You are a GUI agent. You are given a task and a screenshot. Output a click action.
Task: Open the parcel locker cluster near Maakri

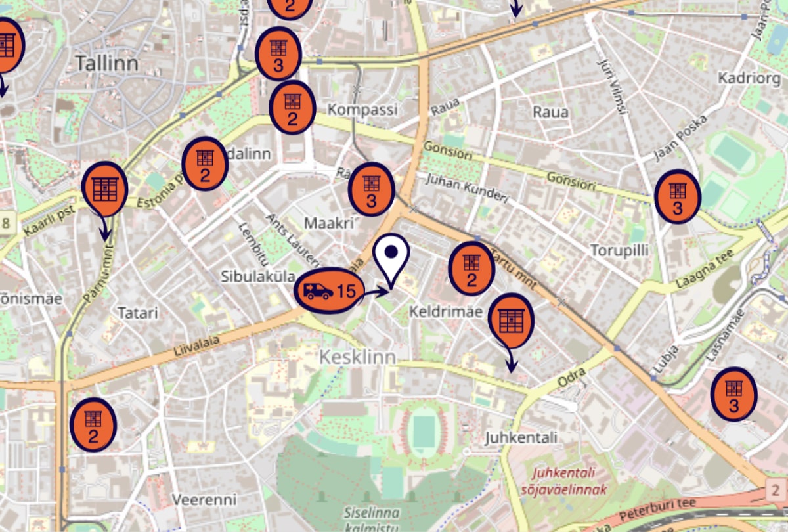coord(371,190)
